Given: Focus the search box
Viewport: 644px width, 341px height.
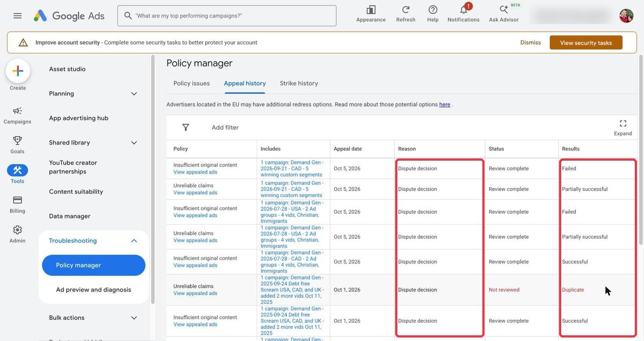Looking at the screenshot, I should pyautogui.click(x=227, y=16).
